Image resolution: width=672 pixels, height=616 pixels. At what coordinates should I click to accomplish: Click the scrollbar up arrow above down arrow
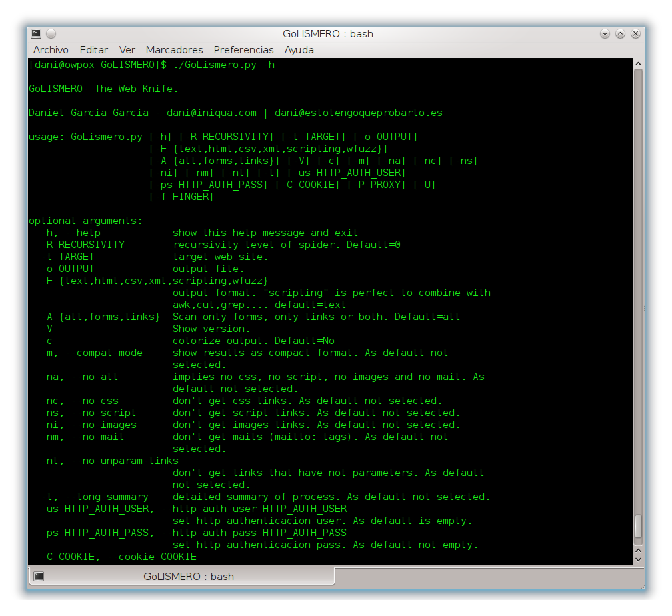click(x=638, y=550)
